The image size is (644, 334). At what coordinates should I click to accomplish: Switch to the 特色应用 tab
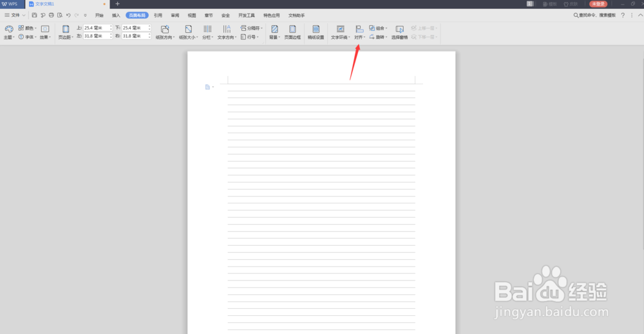point(272,15)
